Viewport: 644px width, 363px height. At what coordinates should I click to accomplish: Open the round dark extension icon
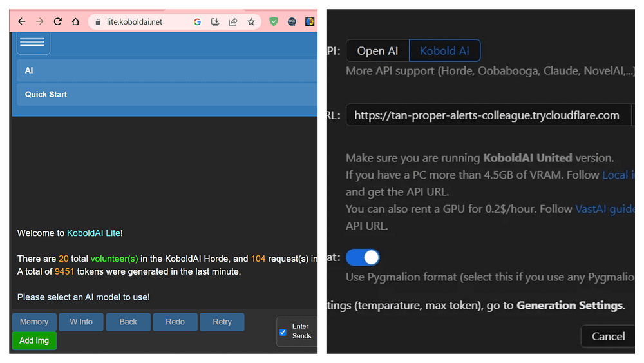292,22
